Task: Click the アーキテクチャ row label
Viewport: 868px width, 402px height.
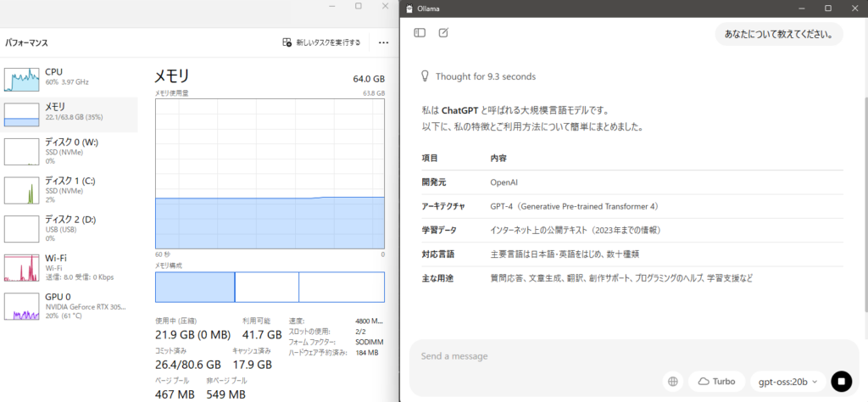Action: click(x=443, y=206)
